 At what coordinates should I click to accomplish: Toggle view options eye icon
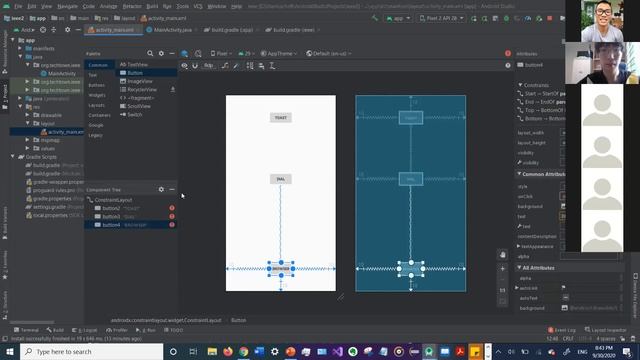[184, 66]
